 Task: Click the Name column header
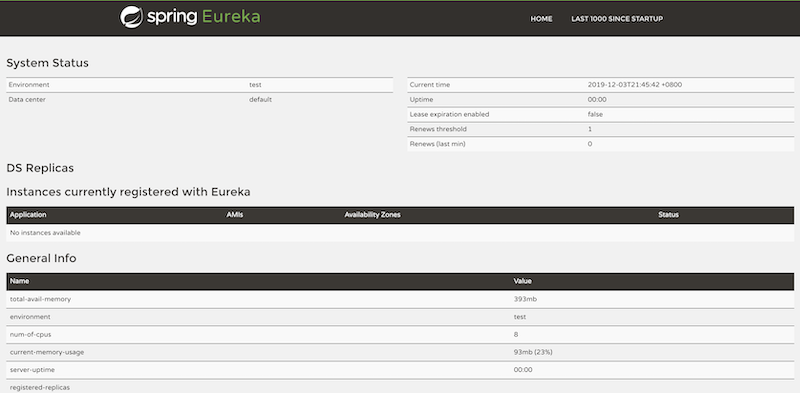(x=20, y=281)
